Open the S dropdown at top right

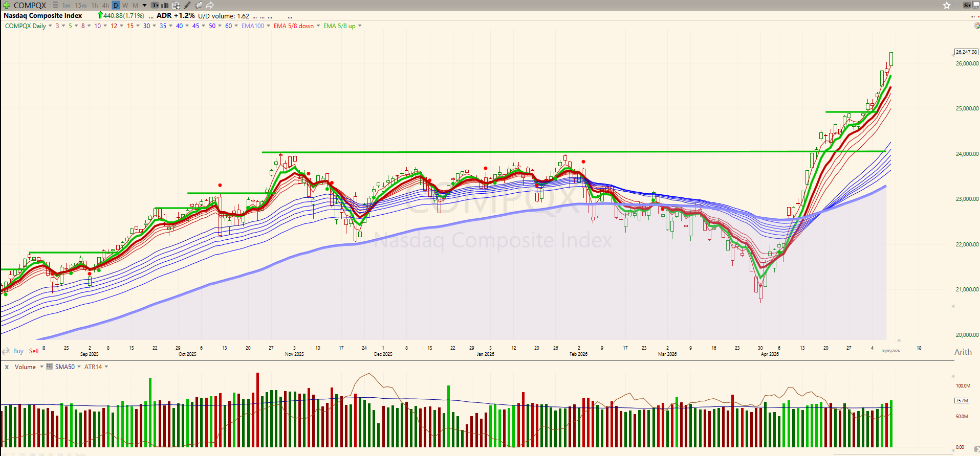[x=967, y=5]
